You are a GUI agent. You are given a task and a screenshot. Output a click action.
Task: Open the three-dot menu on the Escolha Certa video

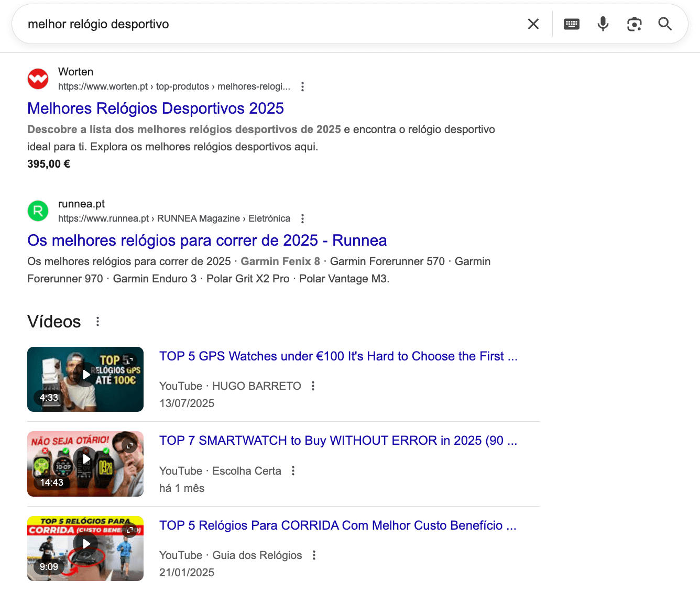[x=293, y=470]
